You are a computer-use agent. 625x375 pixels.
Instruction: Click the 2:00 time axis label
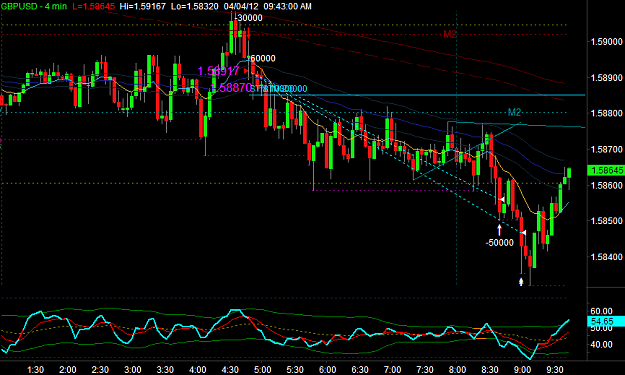point(68,370)
